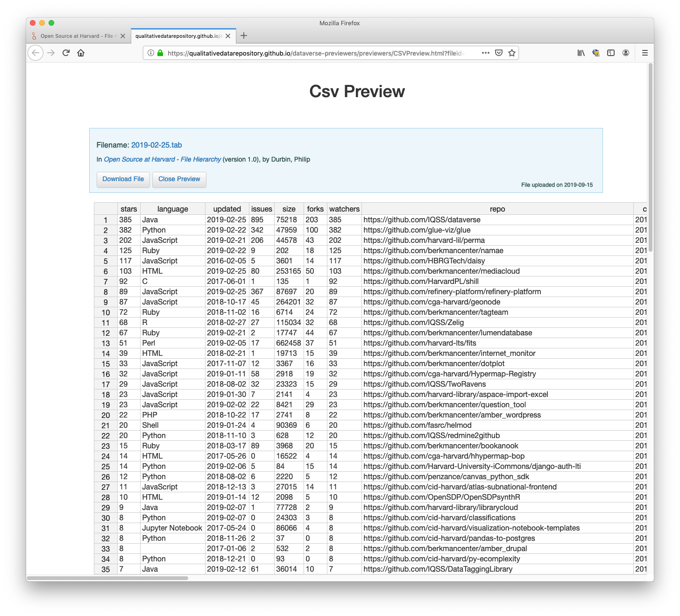Click the colorful extension icon in the toolbar
Viewport: 680px width, 616px height.
click(596, 53)
